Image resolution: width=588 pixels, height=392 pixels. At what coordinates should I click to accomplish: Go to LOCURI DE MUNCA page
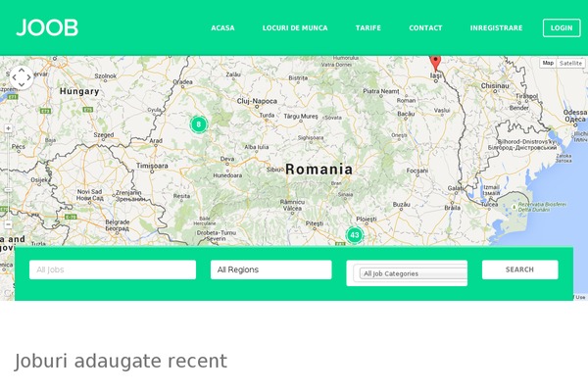[x=295, y=27]
